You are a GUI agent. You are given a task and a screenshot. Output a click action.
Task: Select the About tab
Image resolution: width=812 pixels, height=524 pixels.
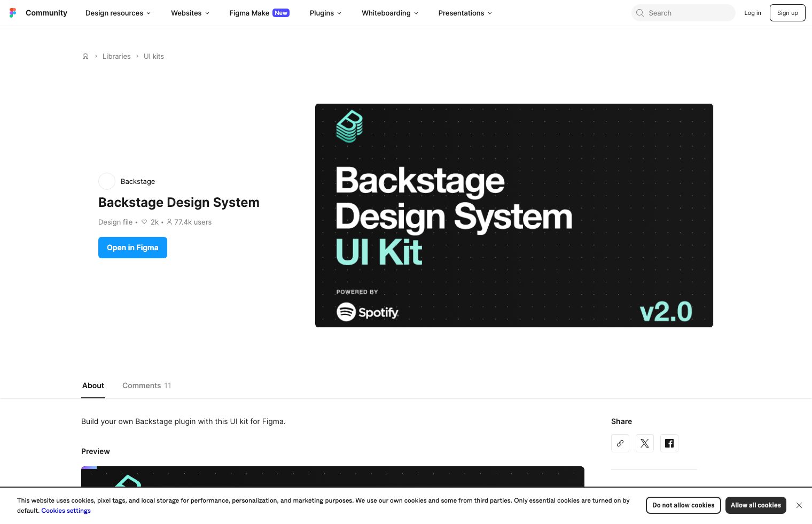coord(93,386)
